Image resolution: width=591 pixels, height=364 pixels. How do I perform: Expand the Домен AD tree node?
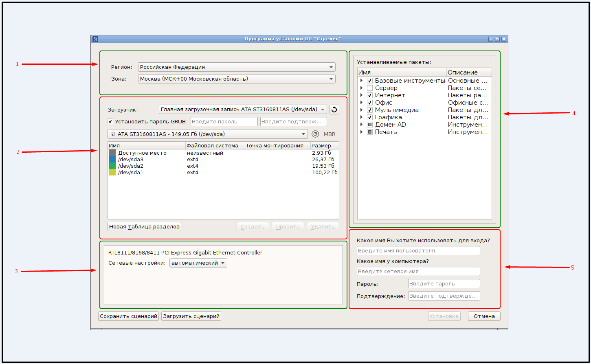coord(361,125)
